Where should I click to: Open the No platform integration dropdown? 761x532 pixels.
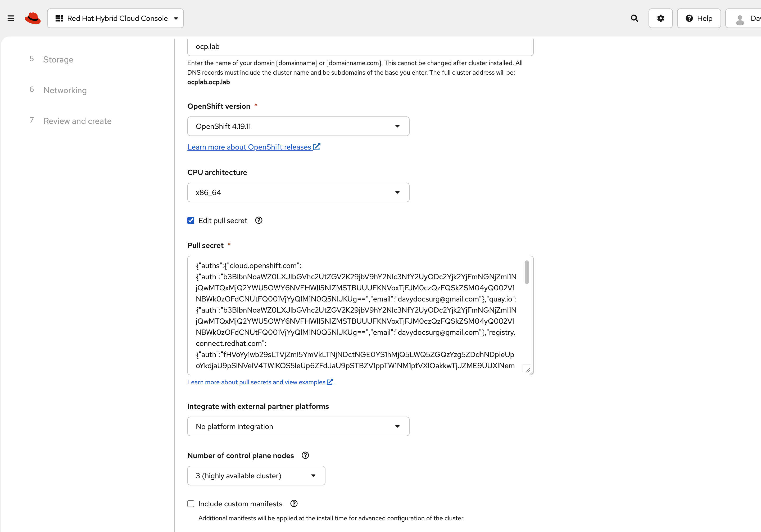(298, 426)
